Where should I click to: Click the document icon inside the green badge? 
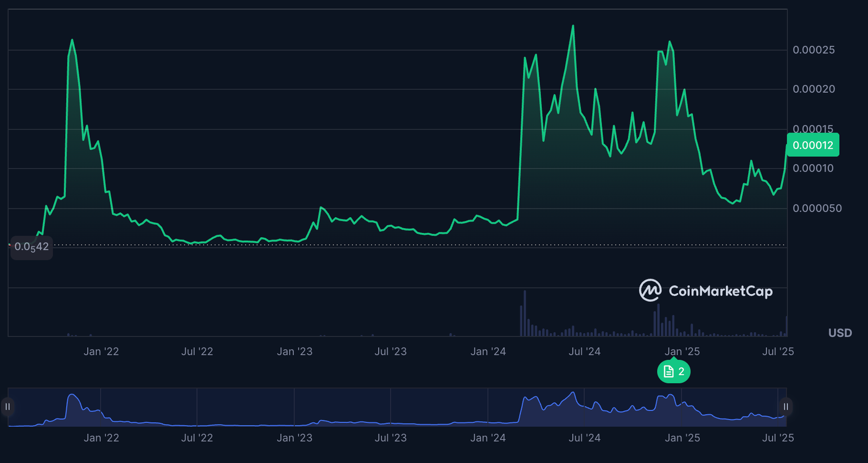pos(668,372)
